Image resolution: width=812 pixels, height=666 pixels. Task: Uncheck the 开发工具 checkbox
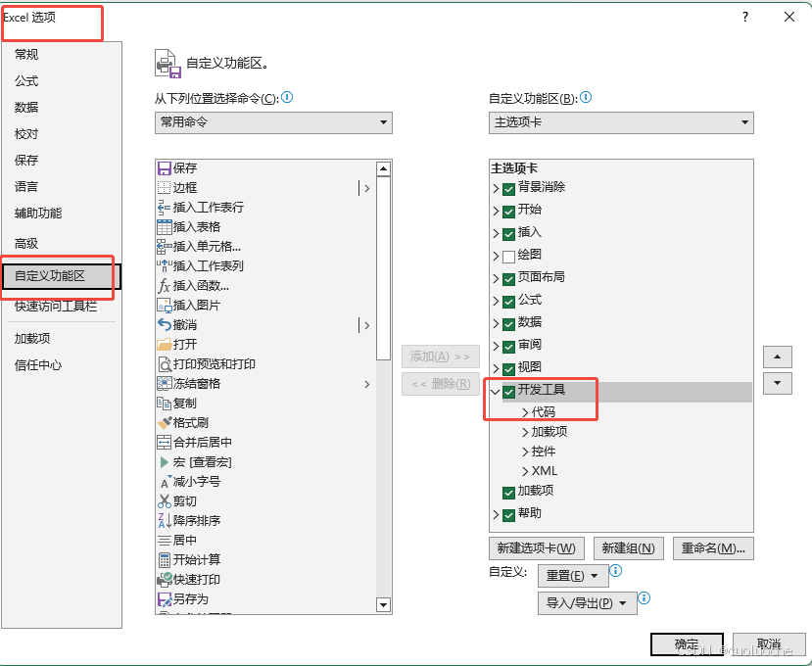tap(508, 392)
